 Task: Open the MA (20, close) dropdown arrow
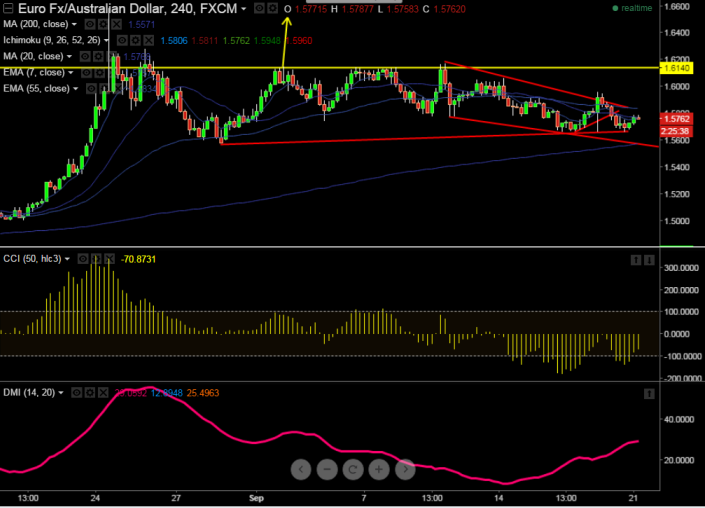click(69, 57)
